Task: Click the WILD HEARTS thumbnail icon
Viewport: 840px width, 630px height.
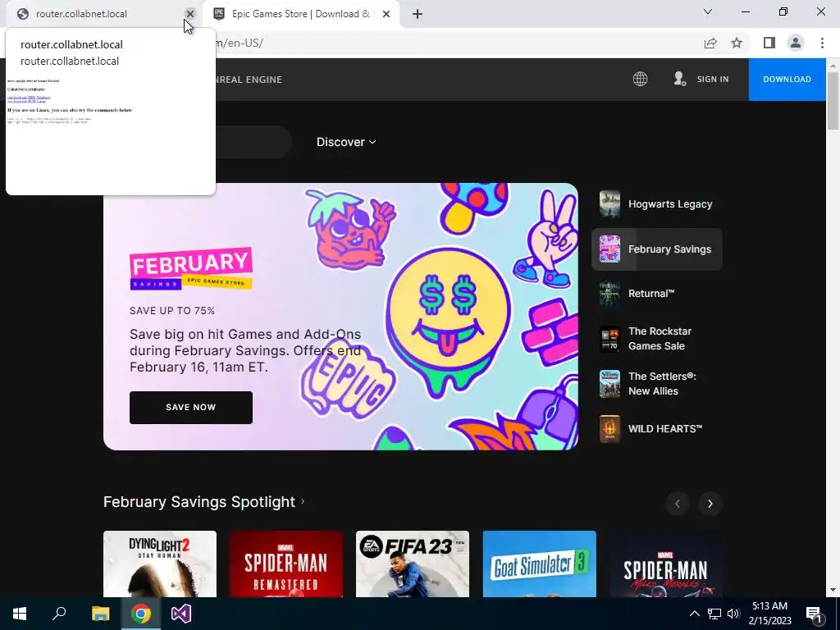Action: [609, 428]
